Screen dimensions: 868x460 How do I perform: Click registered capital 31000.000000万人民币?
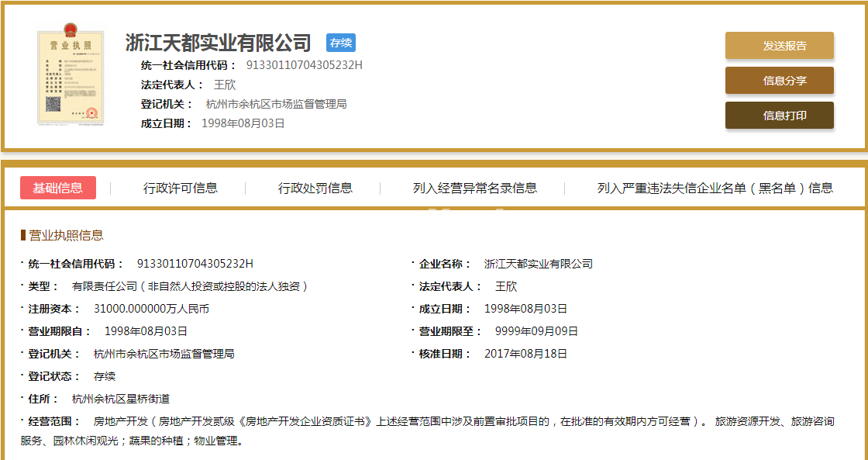152,309
